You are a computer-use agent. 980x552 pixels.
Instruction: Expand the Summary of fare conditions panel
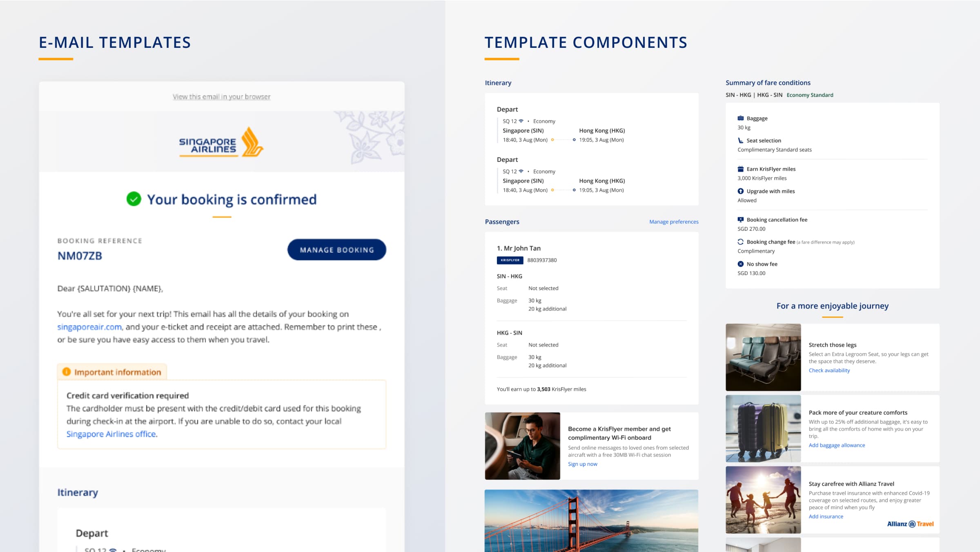[768, 81]
